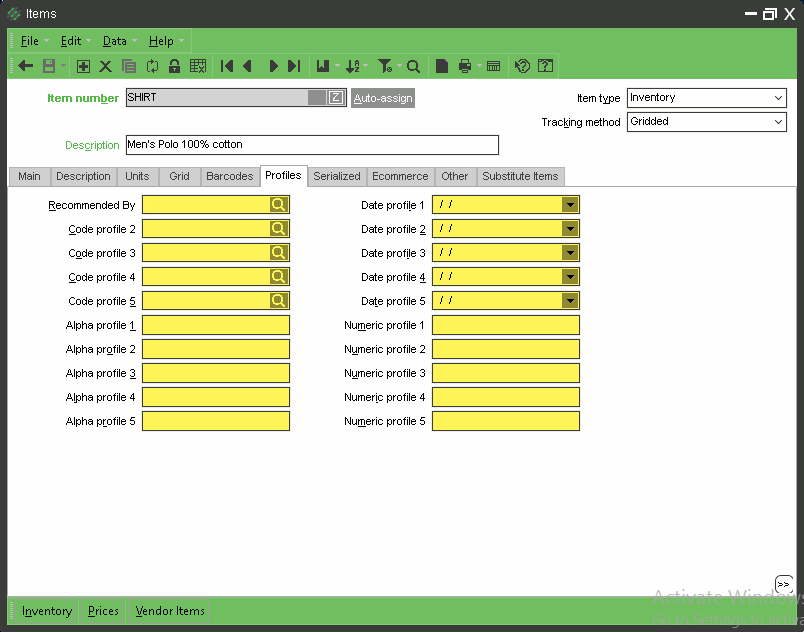The width and height of the screenshot is (804, 632).
Task: Switch to the Other tab
Action: tap(455, 176)
